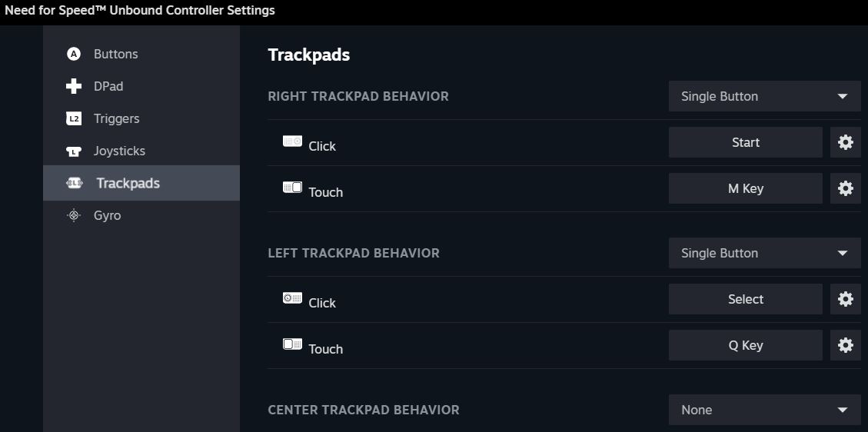This screenshot has height=432, width=868.
Task: Click the Gyro sidebar icon
Action: (74, 215)
